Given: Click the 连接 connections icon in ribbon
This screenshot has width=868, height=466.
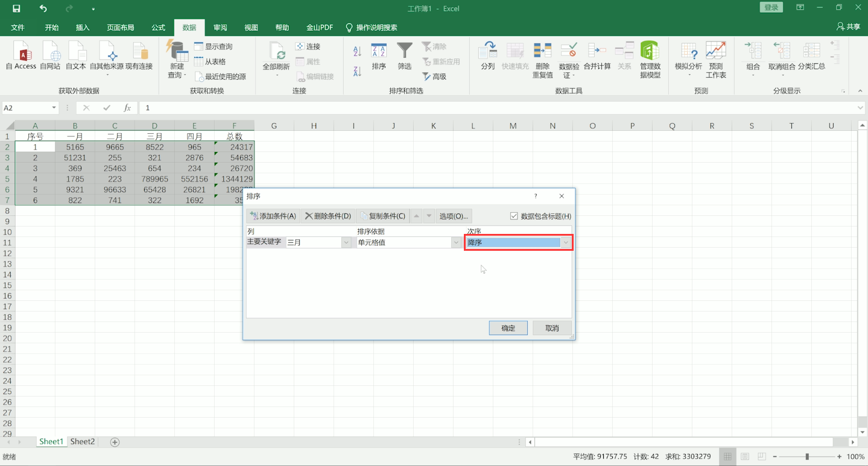Looking at the screenshot, I should click(308, 46).
